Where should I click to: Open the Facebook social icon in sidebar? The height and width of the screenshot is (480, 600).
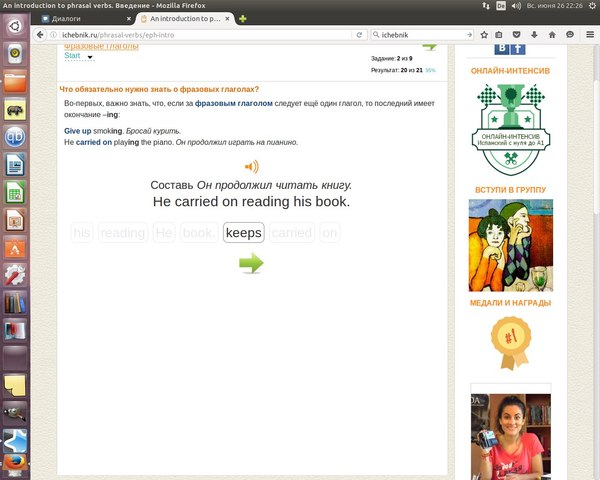click(x=517, y=48)
